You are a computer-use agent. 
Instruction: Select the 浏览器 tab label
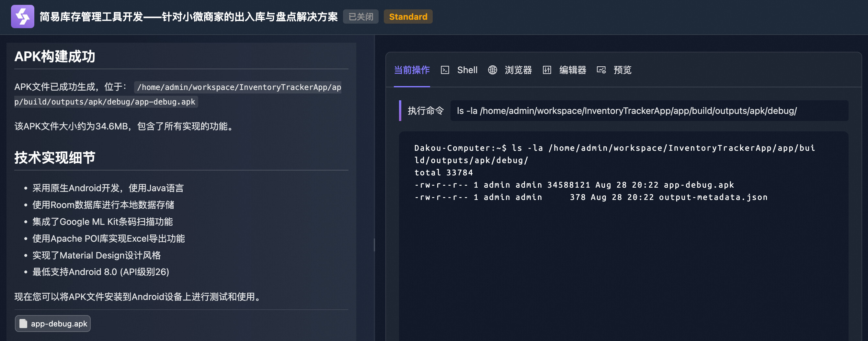point(518,70)
